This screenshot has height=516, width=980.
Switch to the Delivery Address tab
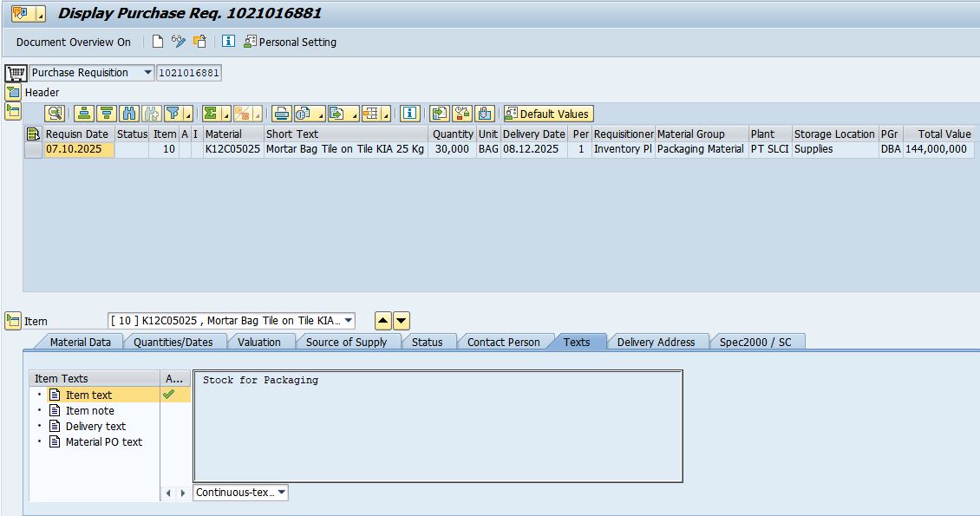point(656,342)
